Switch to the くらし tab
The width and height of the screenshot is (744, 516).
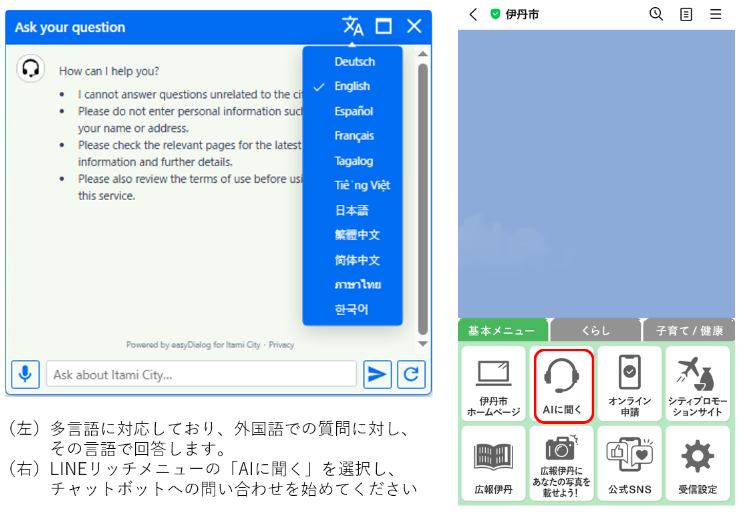(595, 330)
